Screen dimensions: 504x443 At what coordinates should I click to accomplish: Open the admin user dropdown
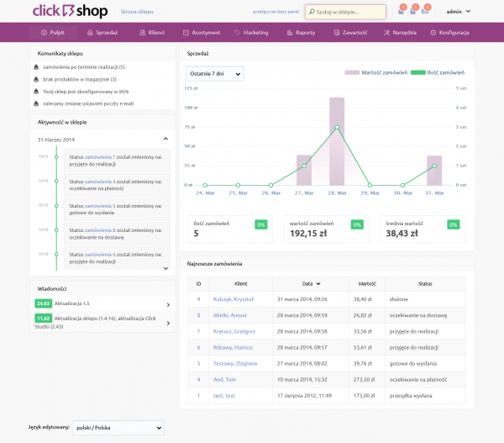(x=459, y=13)
